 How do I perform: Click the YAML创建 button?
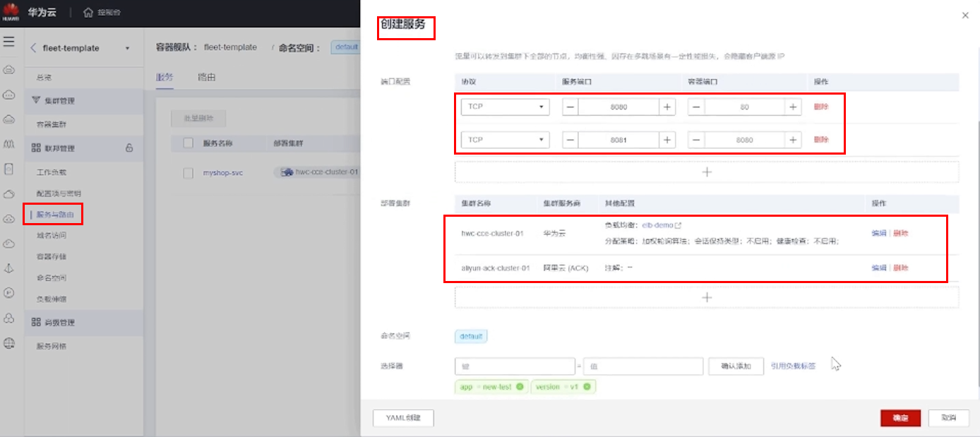(x=403, y=418)
